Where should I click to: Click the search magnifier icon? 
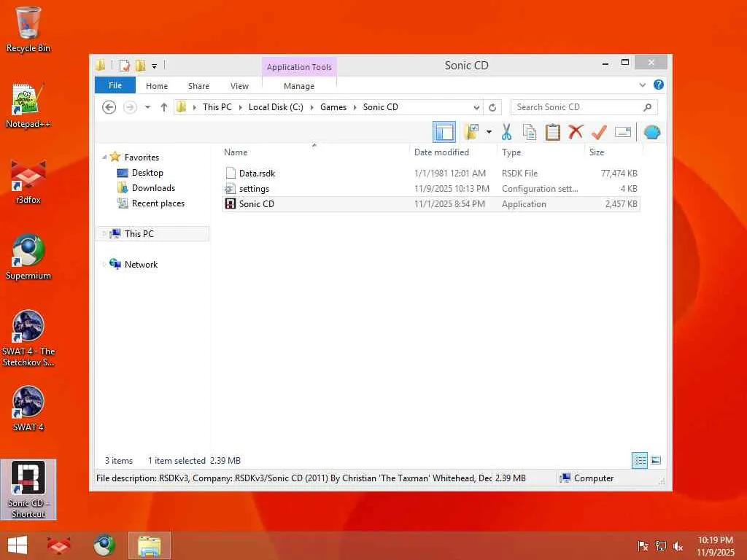point(648,107)
